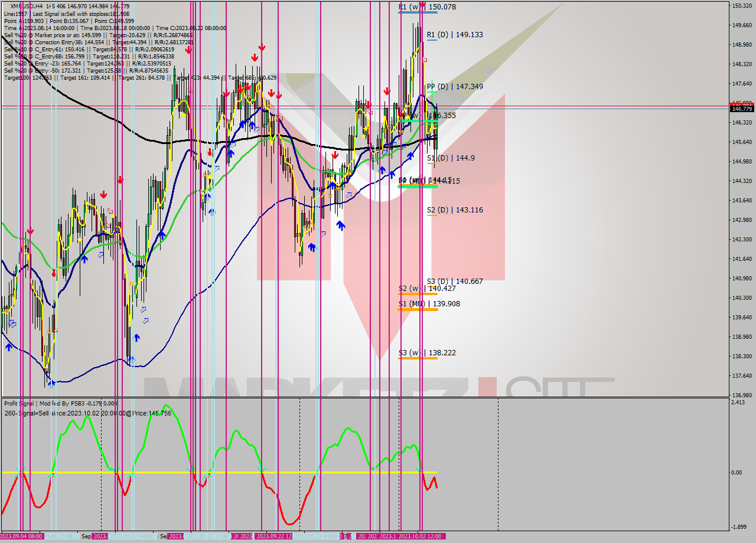Click the 149.660 price axis value
The width and height of the screenshot is (756, 543).
[742, 25]
